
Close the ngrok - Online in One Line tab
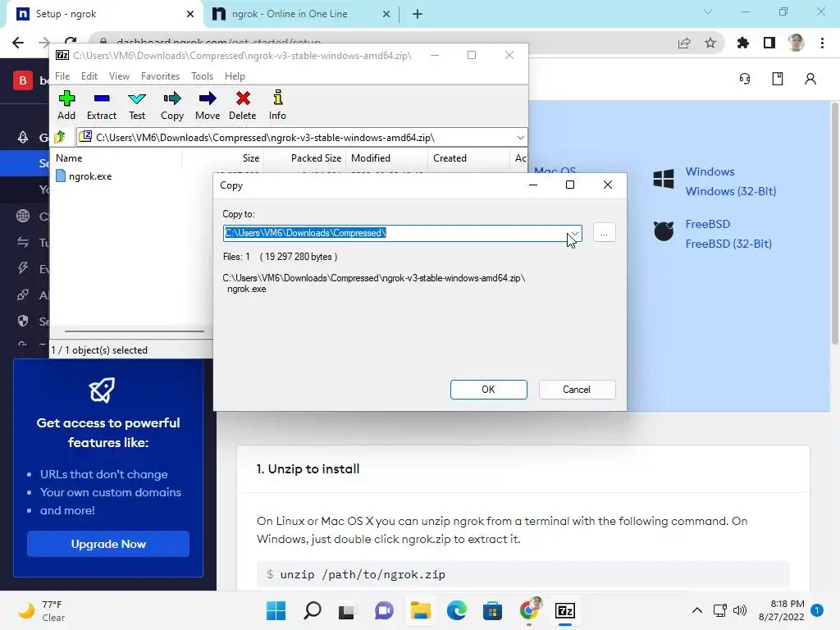(x=386, y=14)
